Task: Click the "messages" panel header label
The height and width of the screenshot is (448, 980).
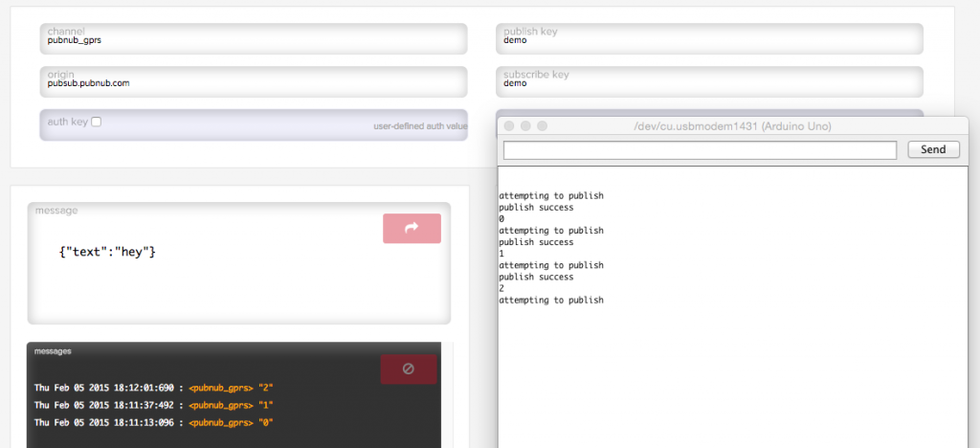Action: pyautogui.click(x=53, y=351)
